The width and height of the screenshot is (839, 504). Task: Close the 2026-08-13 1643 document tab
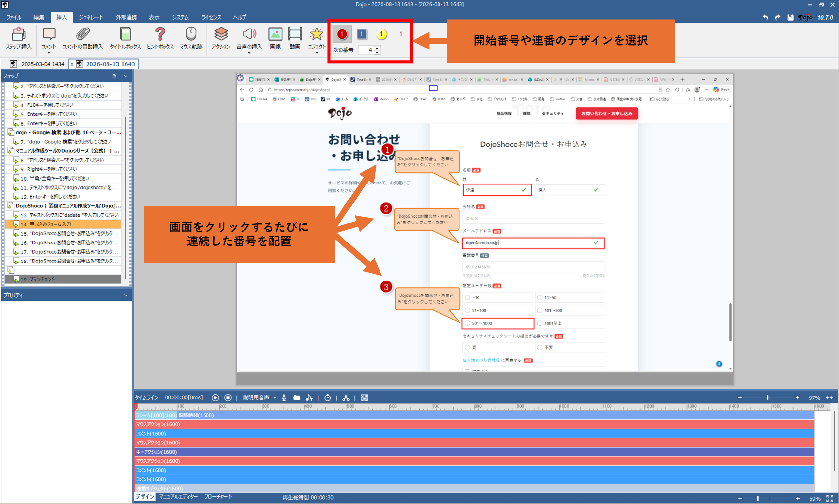point(72,64)
